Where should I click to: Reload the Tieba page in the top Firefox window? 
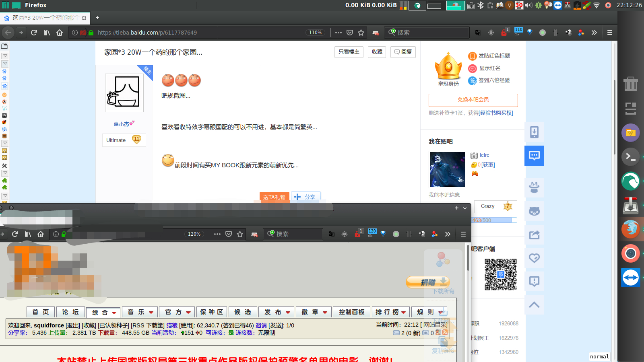[34, 33]
